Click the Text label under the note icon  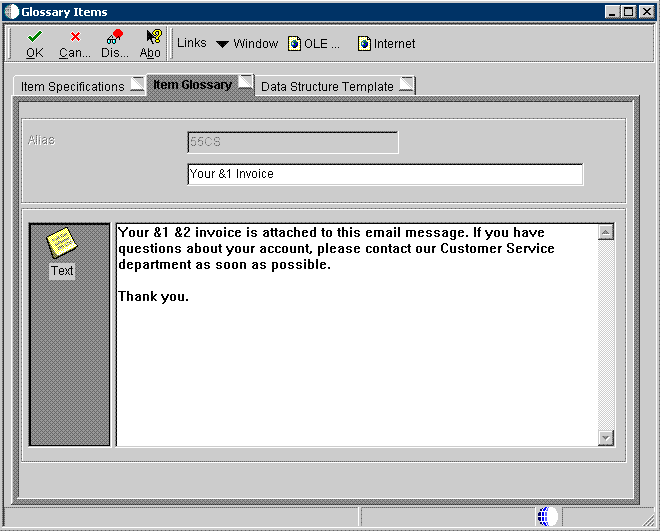(x=62, y=271)
